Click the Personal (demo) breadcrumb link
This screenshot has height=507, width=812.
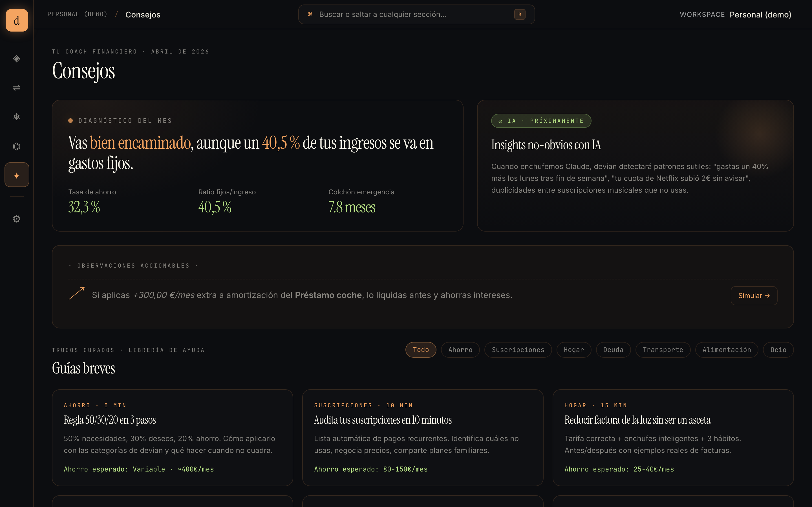pos(77,14)
